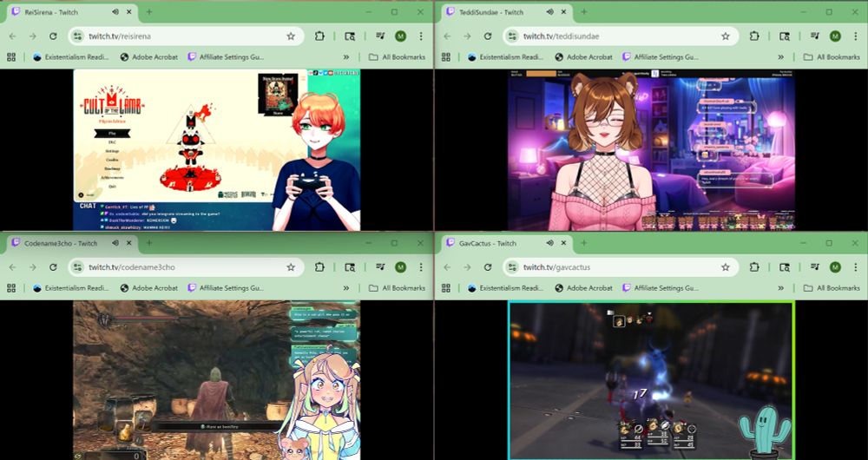868x460 pixels.
Task: Reload the page in the GavCactus window
Action: click(x=488, y=266)
